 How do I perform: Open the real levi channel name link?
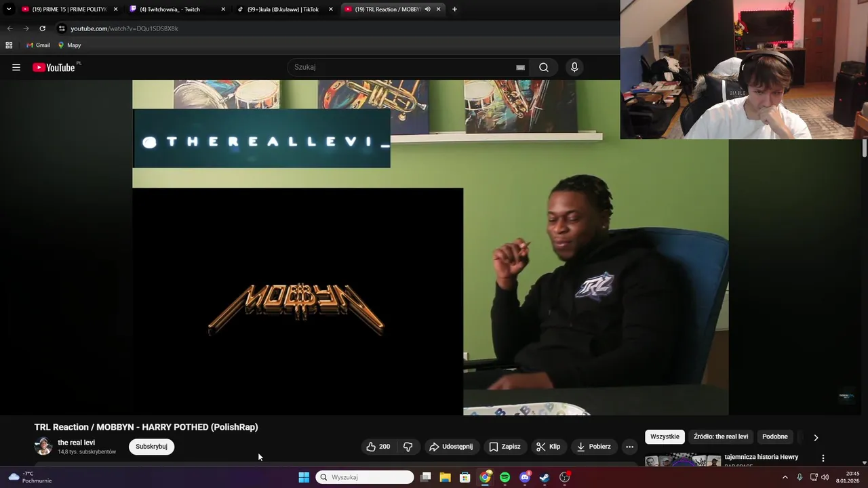[76, 443]
